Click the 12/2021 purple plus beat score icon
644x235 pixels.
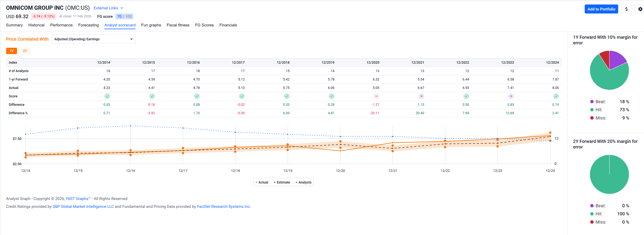[421, 96]
